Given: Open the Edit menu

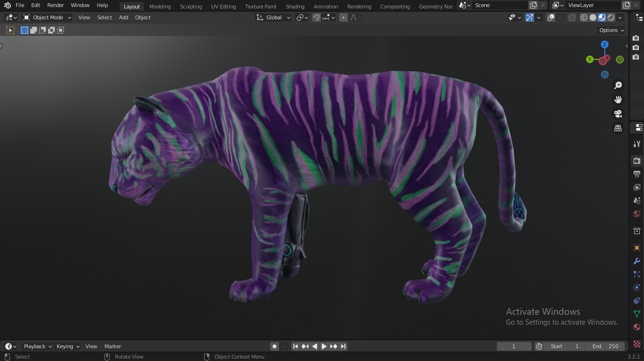Looking at the screenshot, I should 35,5.
